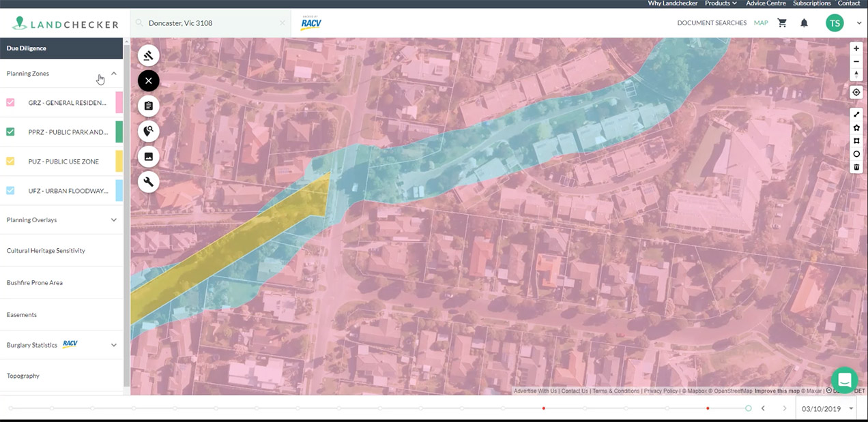The width and height of the screenshot is (868, 422).
Task: Disable UFZ Urban Floodway zone checkbox
Action: click(10, 190)
